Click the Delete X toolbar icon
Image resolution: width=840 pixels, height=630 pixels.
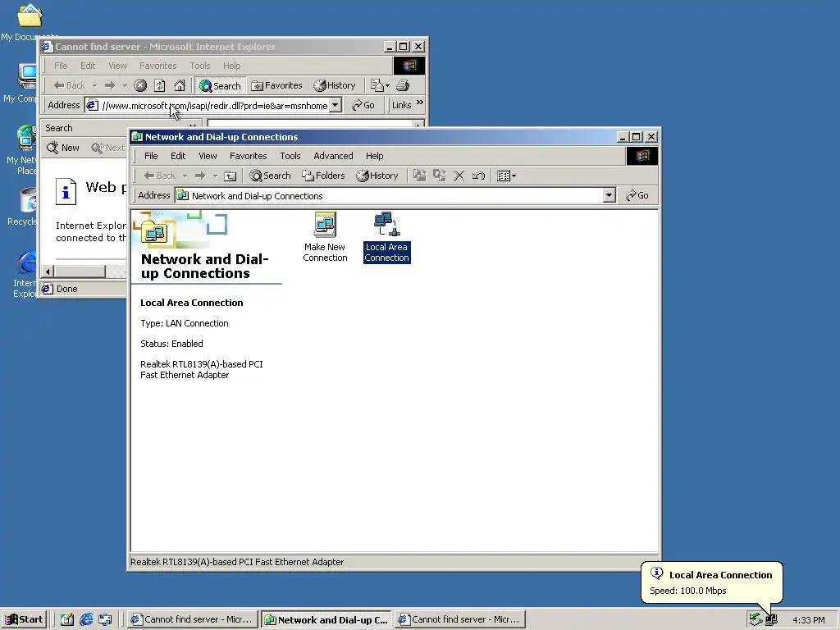tap(459, 176)
